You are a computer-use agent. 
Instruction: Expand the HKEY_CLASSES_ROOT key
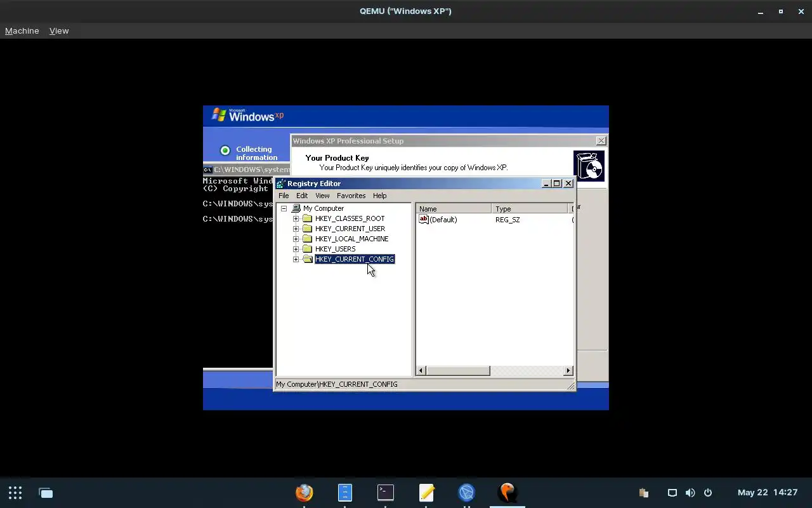[x=296, y=218]
